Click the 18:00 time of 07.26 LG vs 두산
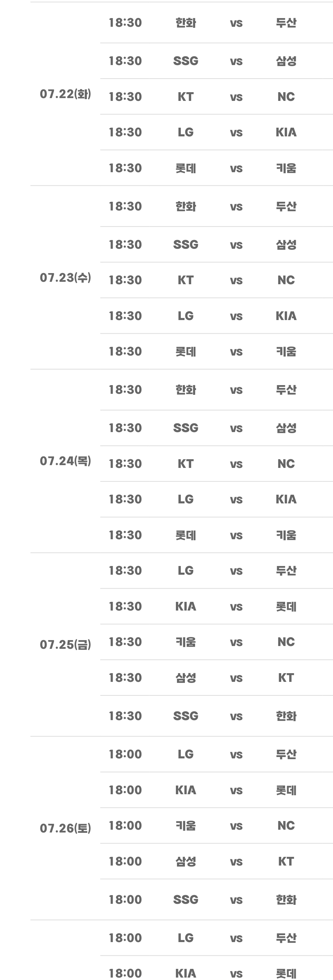333x980 pixels. coord(125,754)
